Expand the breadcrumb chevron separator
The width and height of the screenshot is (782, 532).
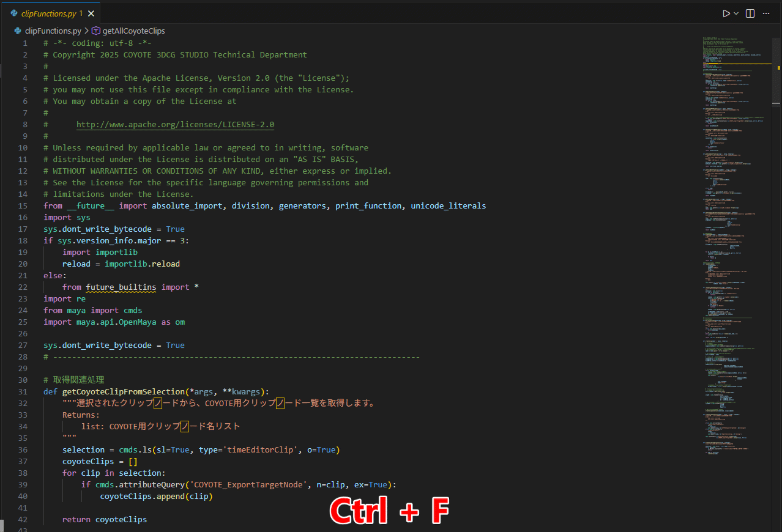click(87, 31)
